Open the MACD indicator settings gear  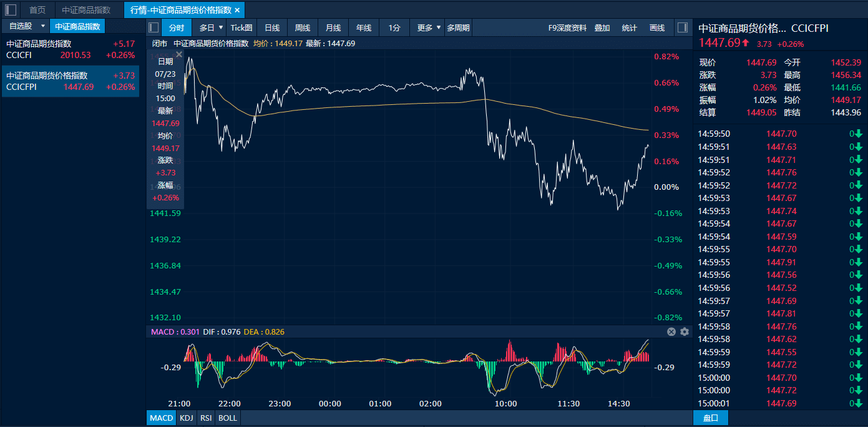[x=685, y=331]
